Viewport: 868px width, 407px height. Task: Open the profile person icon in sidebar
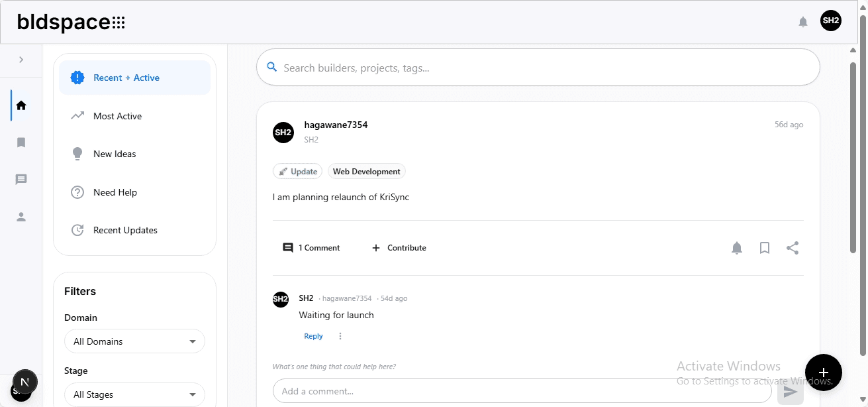[x=21, y=217]
